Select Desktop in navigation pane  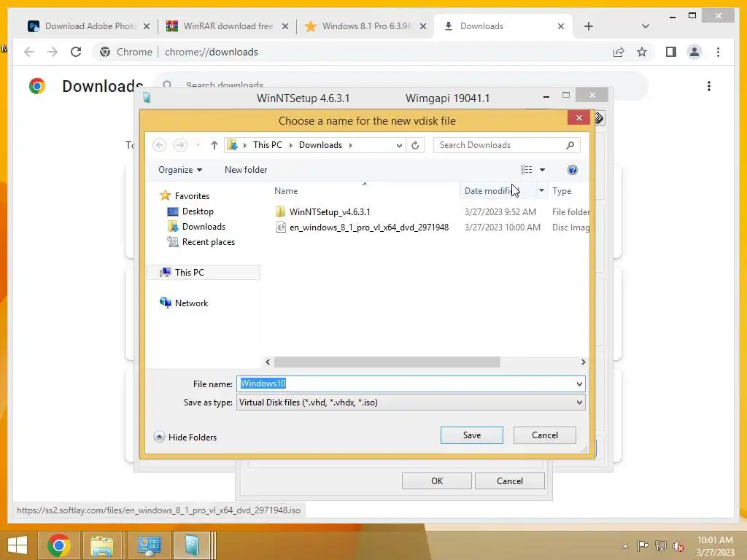click(x=197, y=211)
